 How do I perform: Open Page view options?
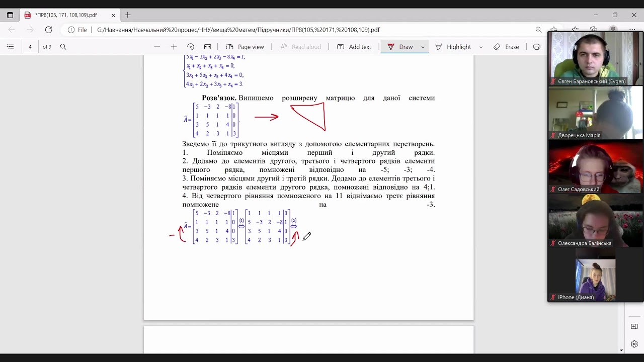(x=245, y=47)
